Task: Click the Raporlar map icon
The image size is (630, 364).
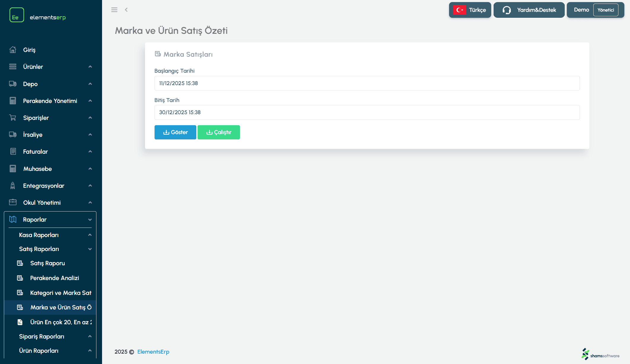Action: click(13, 220)
